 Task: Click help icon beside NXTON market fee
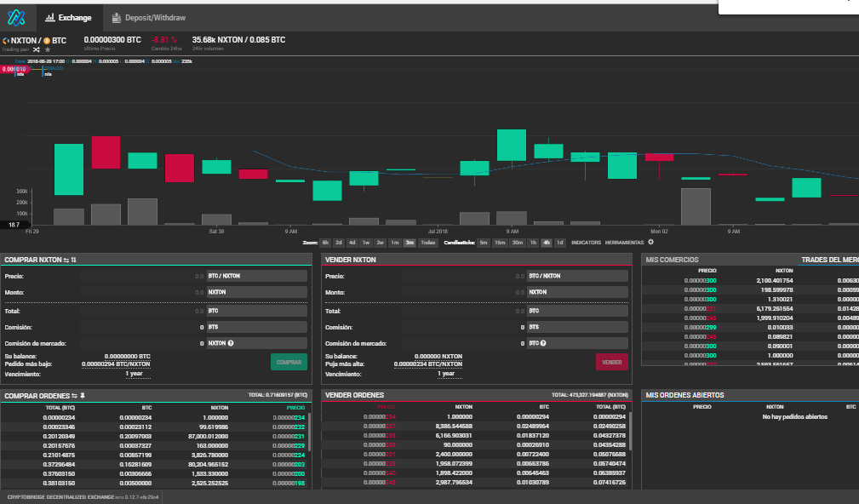231,343
